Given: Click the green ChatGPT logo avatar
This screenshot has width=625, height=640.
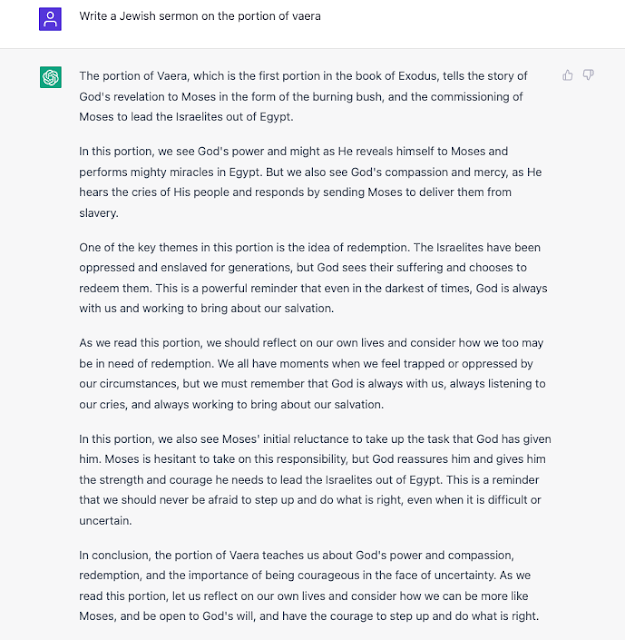Looking at the screenshot, I should click(x=51, y=77).
